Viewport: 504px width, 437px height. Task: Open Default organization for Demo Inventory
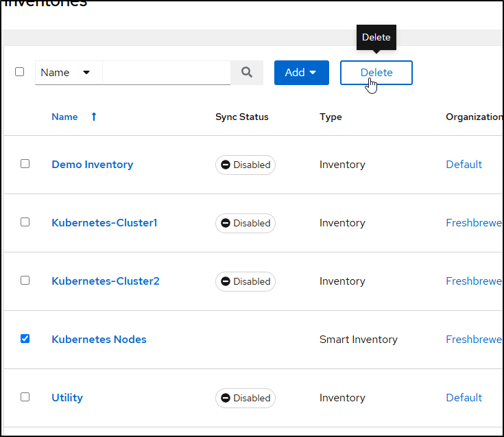(464, 165)
